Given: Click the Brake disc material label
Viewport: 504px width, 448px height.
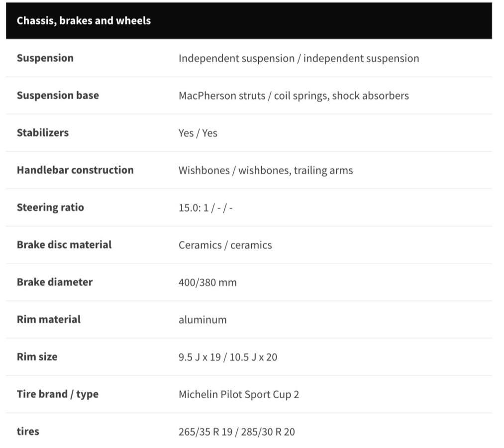Looking at the screenshot, I should point(64,245).
